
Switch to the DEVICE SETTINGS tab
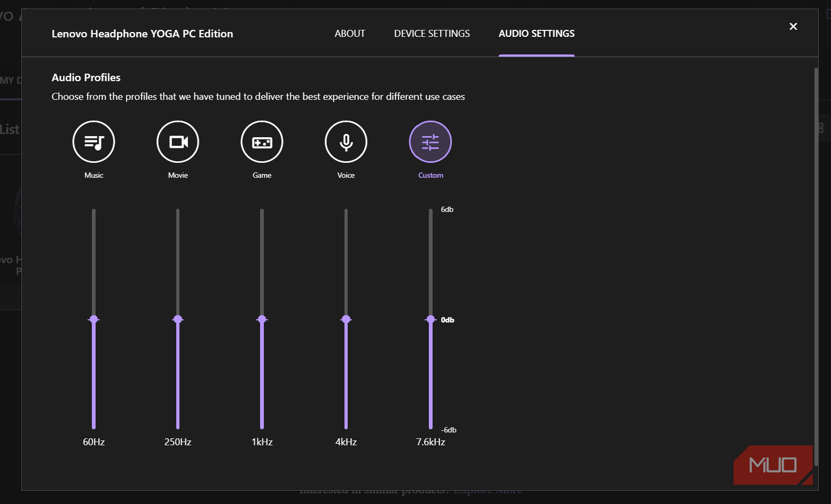click(432, 34)
